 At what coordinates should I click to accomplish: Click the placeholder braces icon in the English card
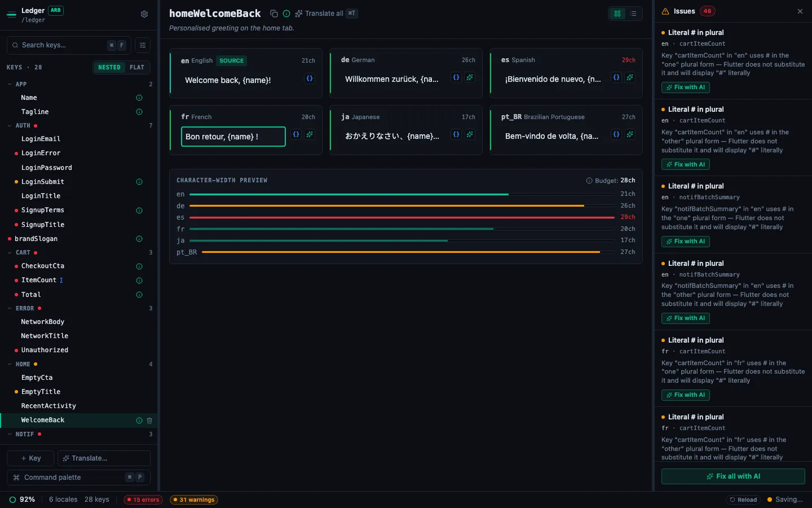tap(310, 78)
